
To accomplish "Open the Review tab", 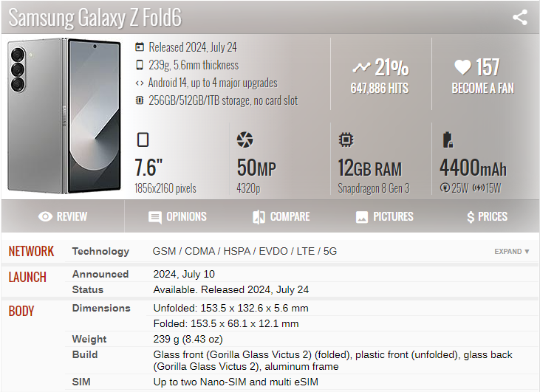I will 63,216.
